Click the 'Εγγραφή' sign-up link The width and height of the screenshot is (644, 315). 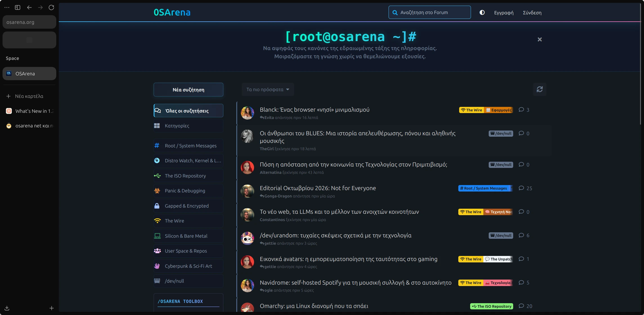504,13
